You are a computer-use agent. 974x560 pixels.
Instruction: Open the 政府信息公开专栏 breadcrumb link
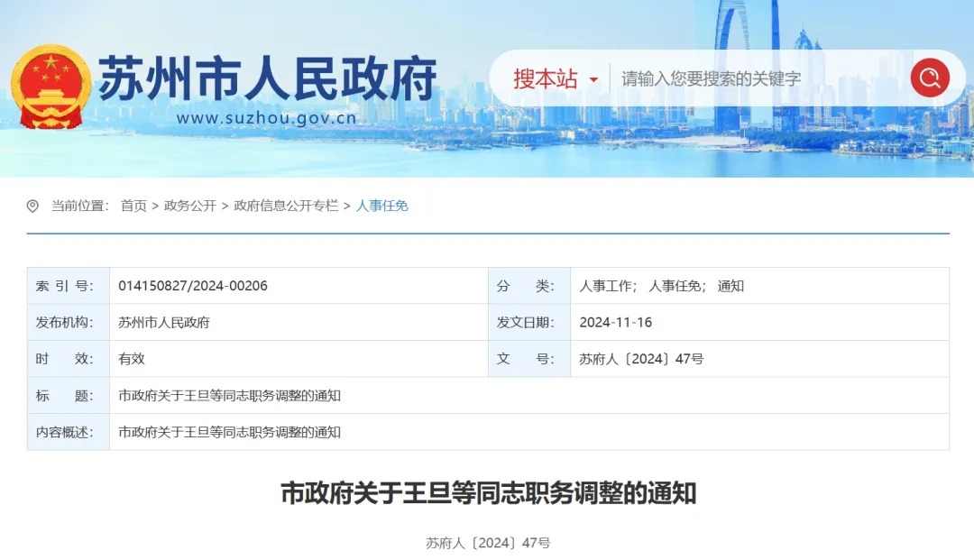tap(286, 206)
